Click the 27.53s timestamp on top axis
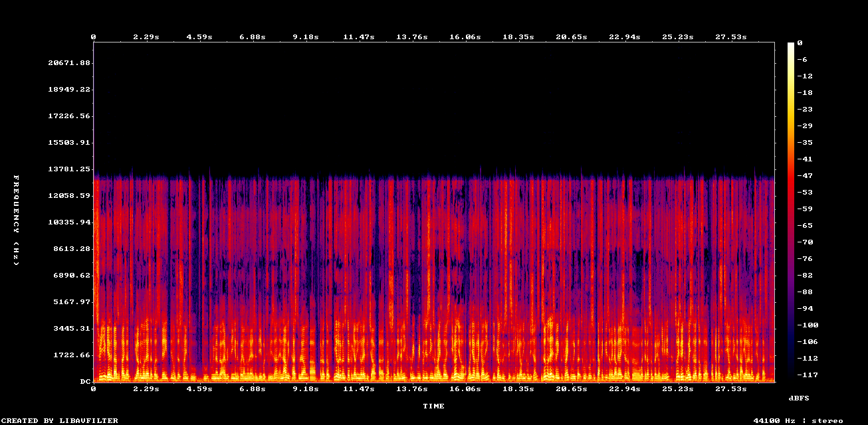The width and height of the screenshot is (868, 425). click(x=732, y=37)
